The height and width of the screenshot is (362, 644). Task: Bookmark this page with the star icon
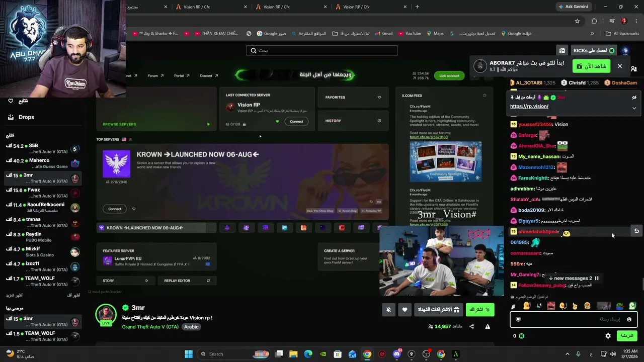577,21
